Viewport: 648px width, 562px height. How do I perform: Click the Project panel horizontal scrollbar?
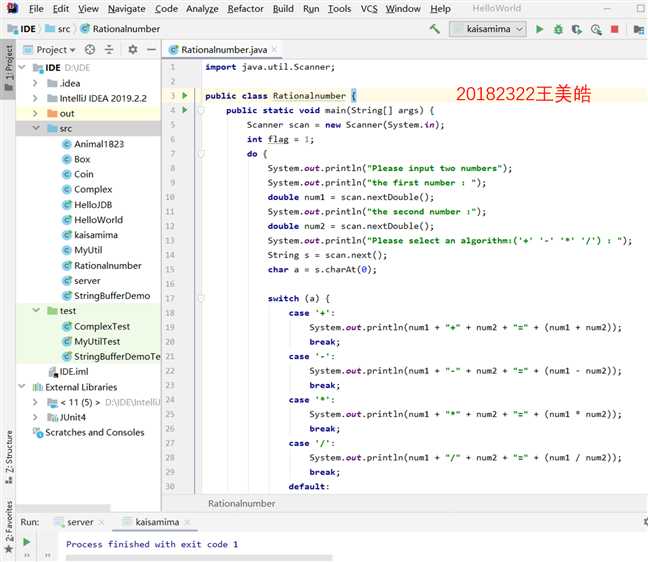click(x=64, y=507)
